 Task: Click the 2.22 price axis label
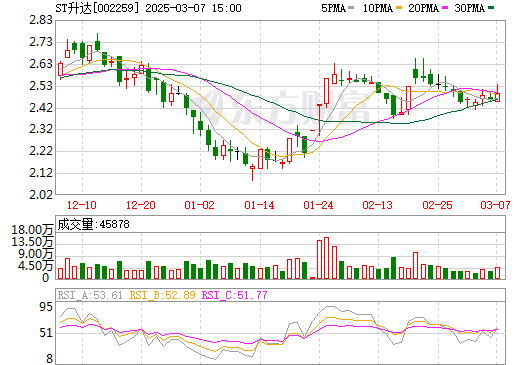(41, 151)
